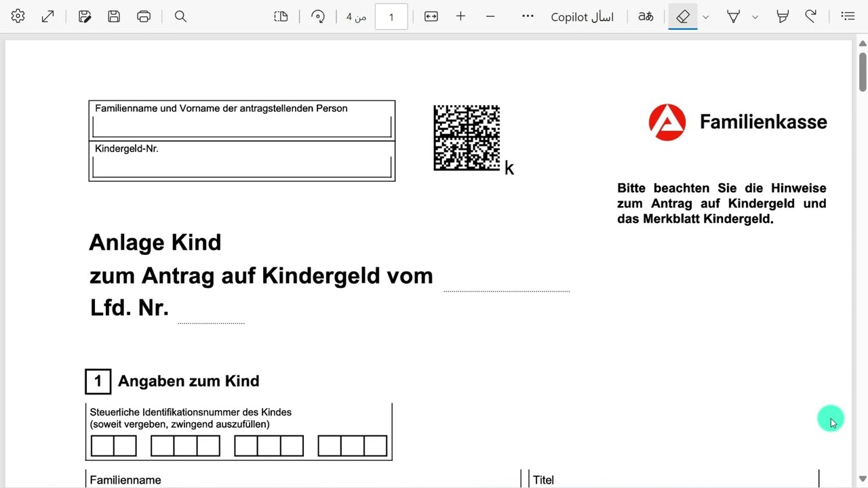
Task: Enter full screen with expand arrows icon
Action: pyautogui.click(x=47, y=16)
